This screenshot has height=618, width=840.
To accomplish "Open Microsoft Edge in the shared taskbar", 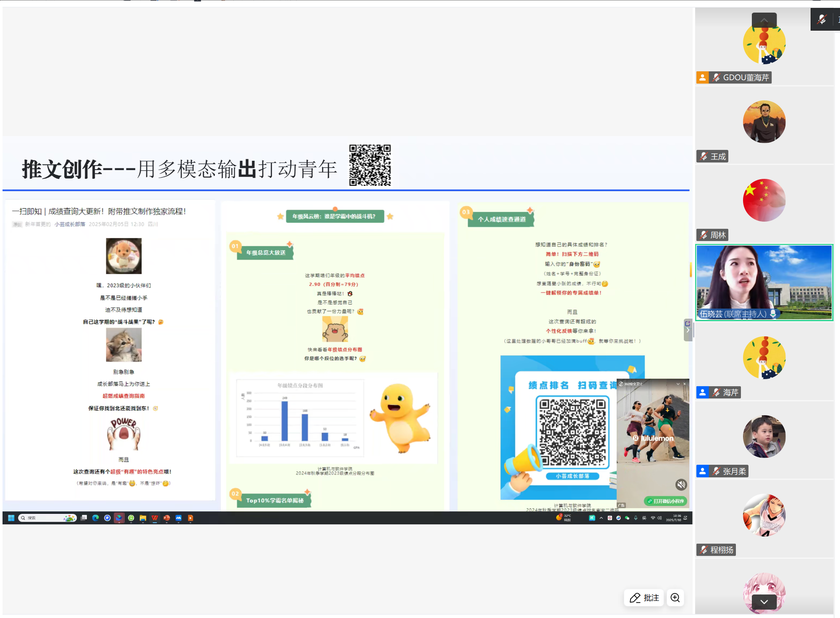I will tap(96, 518).
